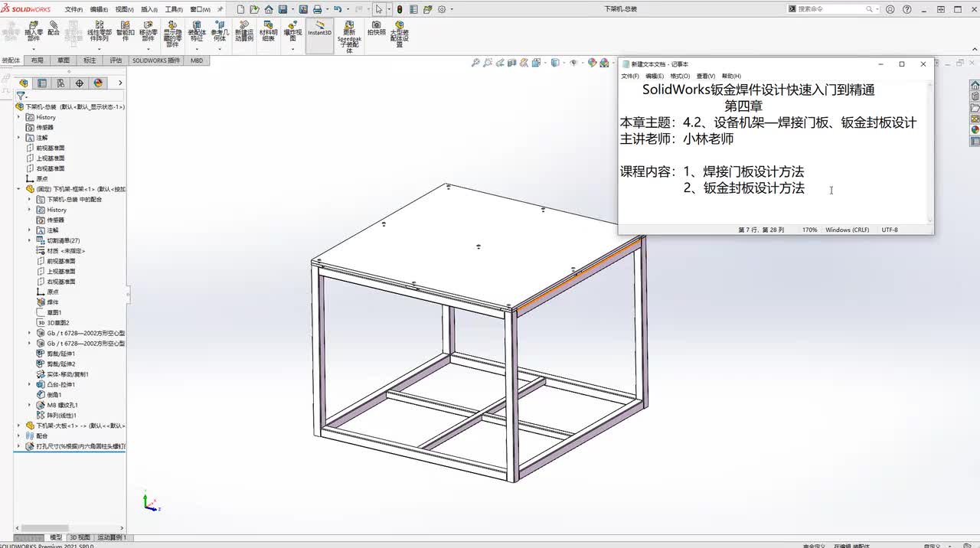Expand the 下机架-大板<1> component node
This screenshot has width=980, height=548.
[19, 426]
